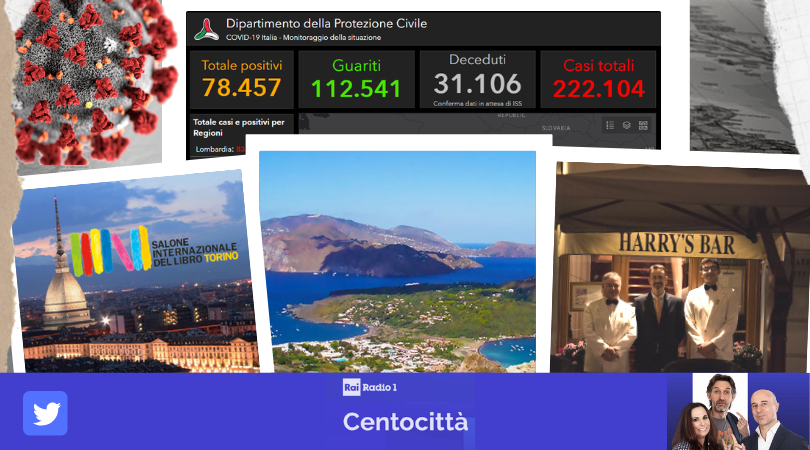Open the Rai Radio 1 logo
Image resolution: width=810 pixels, height=450 pixels.
[370, 387]
